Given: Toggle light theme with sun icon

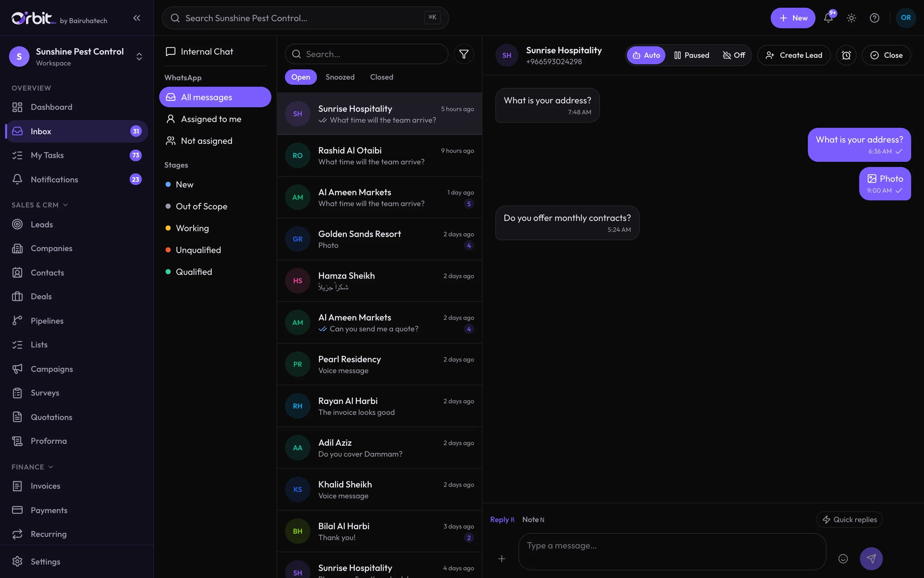Looking at the screenshot, I should [x=851, y=18].
